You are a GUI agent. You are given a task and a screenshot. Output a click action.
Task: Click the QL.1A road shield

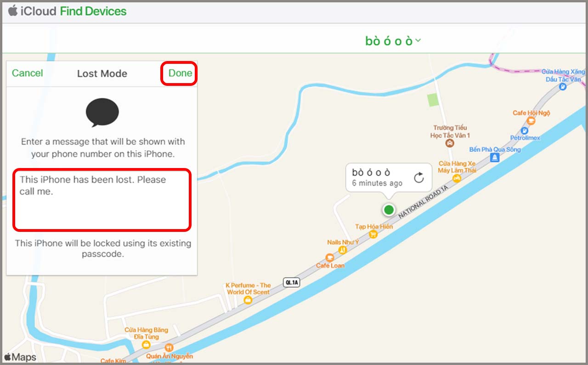pos(292,282)
